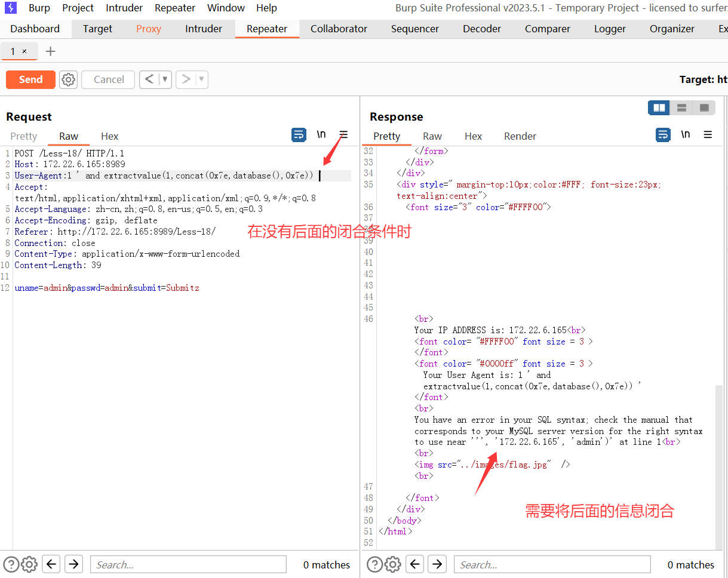Go to next Response search match
728x578 pixels.
(x=437, y=564)
